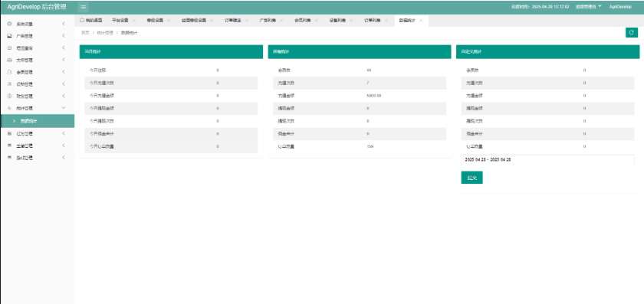Click the icon beside 设备管理
This screenshot has width=644, height=304.
click(9, 84)
